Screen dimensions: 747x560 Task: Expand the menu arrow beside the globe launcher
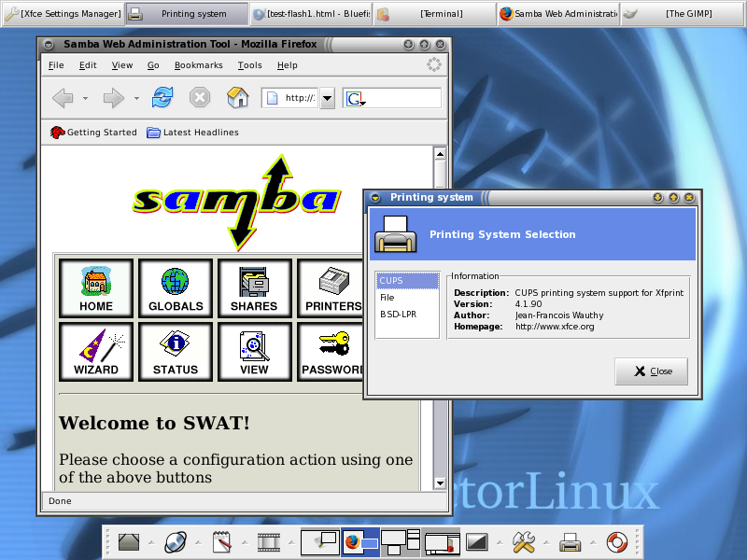(x=198, y=542)
